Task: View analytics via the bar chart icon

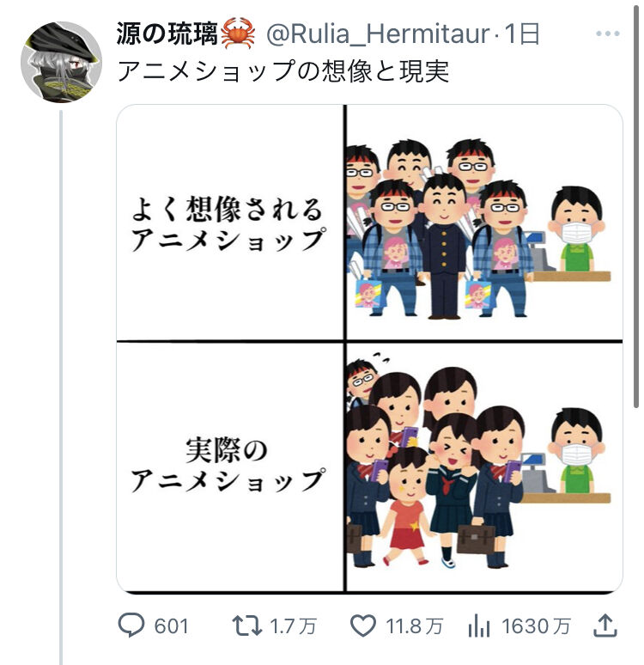Action: [x=479, y=626]
